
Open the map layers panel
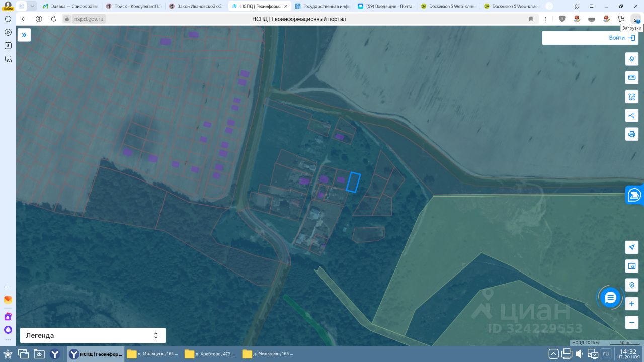(x=632, y=59)
